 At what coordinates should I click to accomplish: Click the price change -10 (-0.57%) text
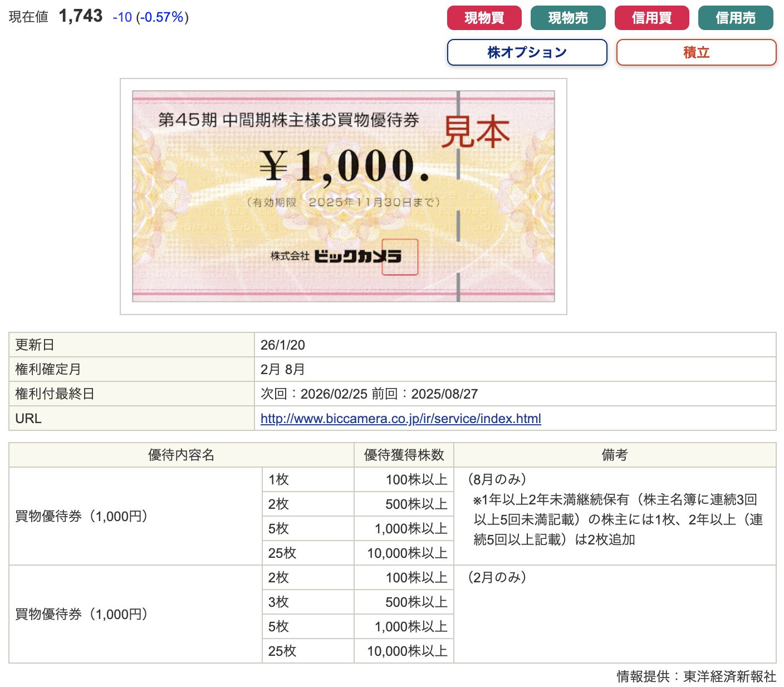click(150, 17)
